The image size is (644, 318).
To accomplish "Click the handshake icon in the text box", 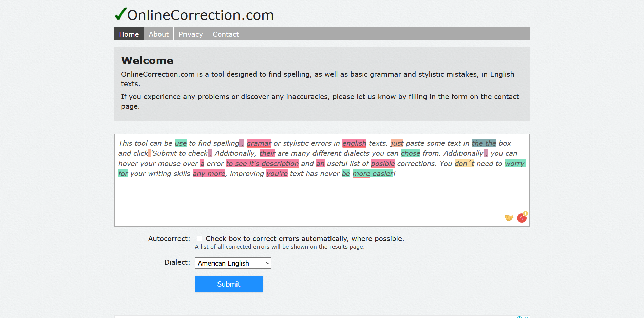I will tap(509, 218).
